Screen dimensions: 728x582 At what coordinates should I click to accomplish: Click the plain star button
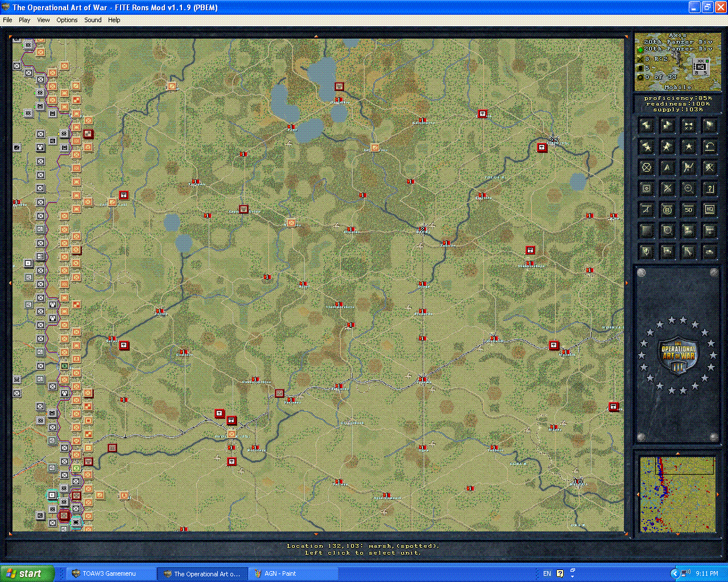tap(688, 147)
